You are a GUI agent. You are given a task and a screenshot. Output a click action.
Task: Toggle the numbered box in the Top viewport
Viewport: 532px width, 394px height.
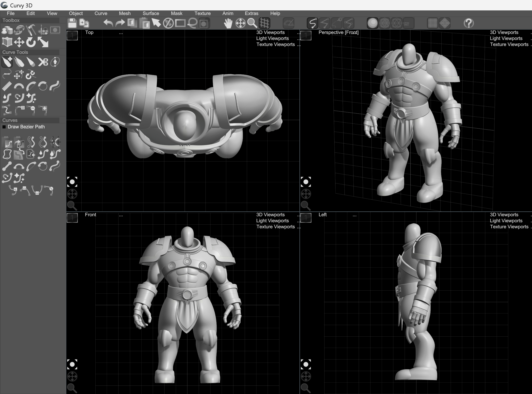click(x=72, y=35)
